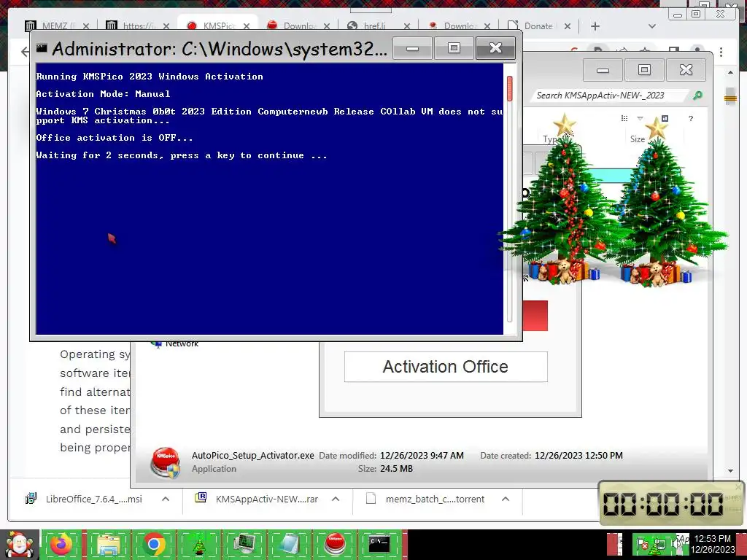747x560 pixels.
Task: Switch to Command Prompt taskbar icon
Action: pos(379,545)
